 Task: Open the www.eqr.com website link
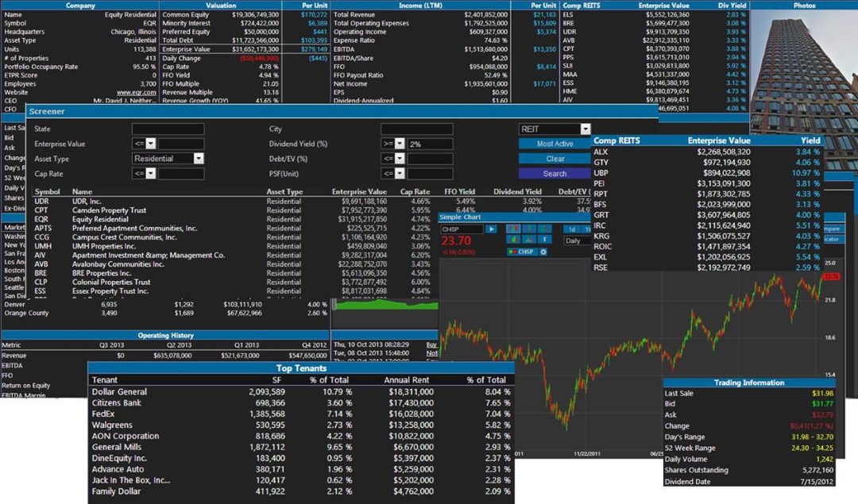(137, 92)
